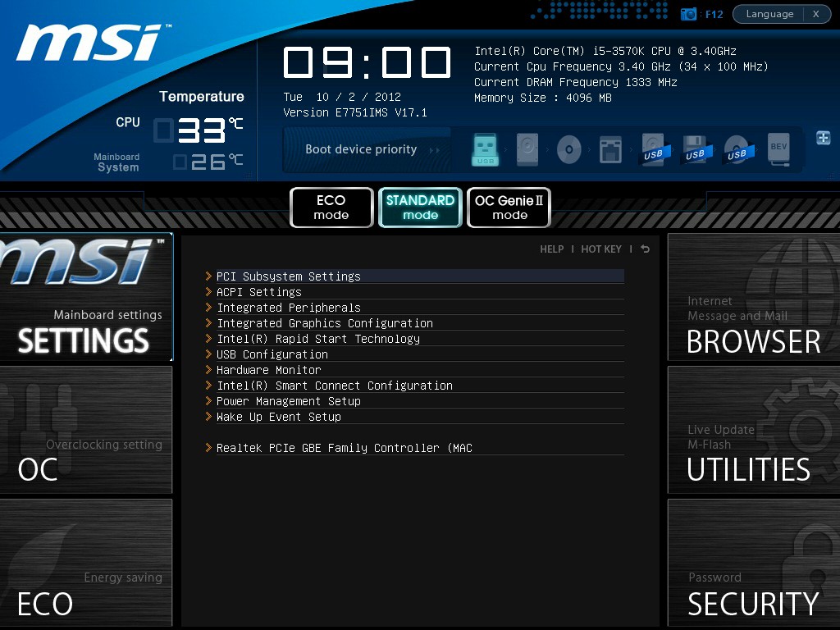Image resolution: width=840 pixels, height=630 pixels.
Task: Activate OC Genie II mode
Action: click(x=509, y=208)
